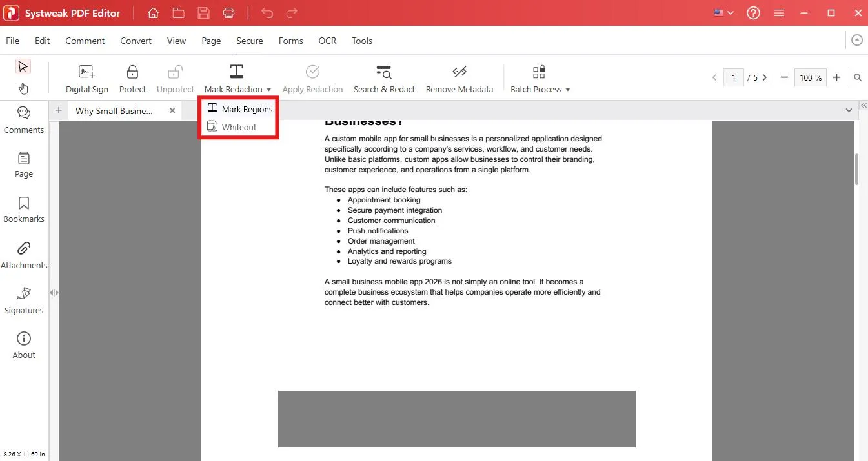This screenshot has width=868, height=461.
Task: Open a file with the folder icon
Action: pyautogui.click(x=178, y=13)
